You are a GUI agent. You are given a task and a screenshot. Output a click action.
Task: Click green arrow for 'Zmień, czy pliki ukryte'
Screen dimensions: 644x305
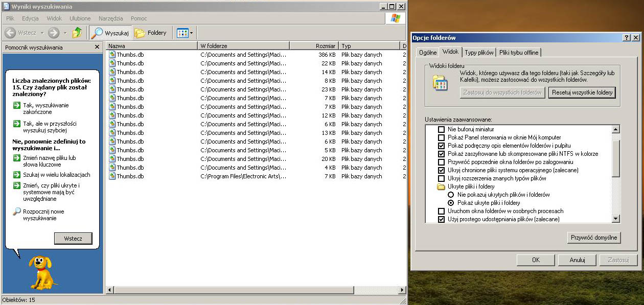coord(17,185)
